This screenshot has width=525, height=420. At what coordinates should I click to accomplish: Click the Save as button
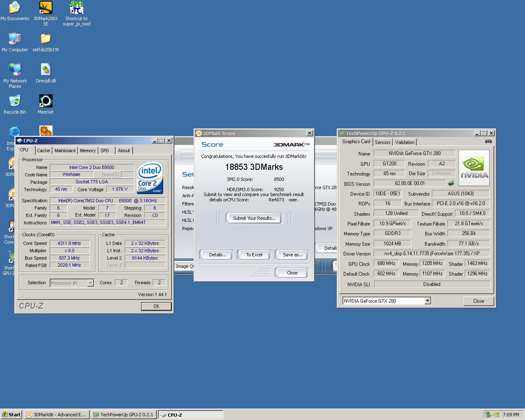pyautogui.click(x=293, y=255)
